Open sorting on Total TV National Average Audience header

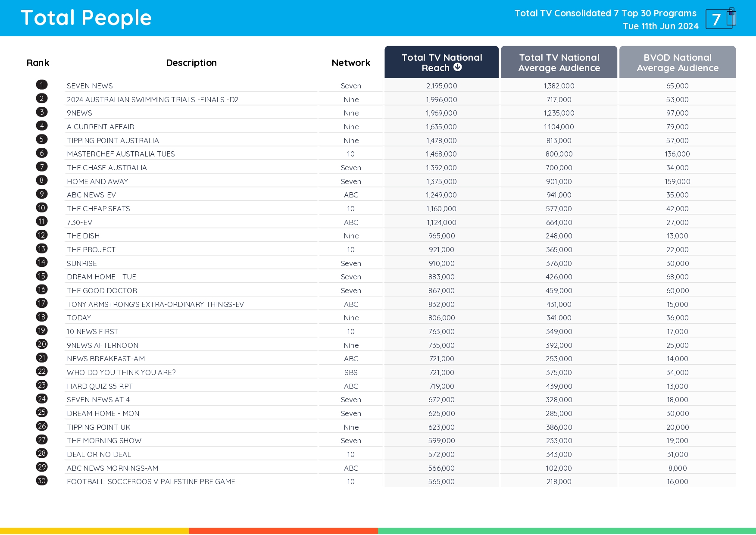[x=559, y=62]
